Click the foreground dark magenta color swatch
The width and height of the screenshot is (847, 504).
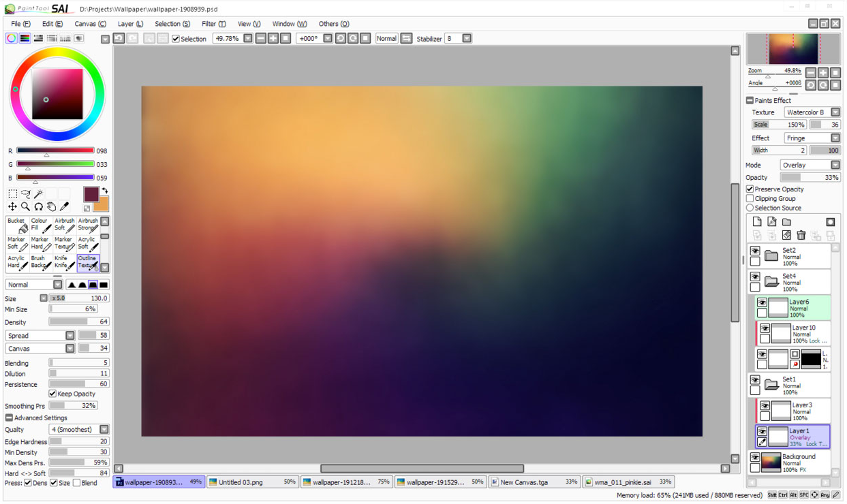[91, 194]
